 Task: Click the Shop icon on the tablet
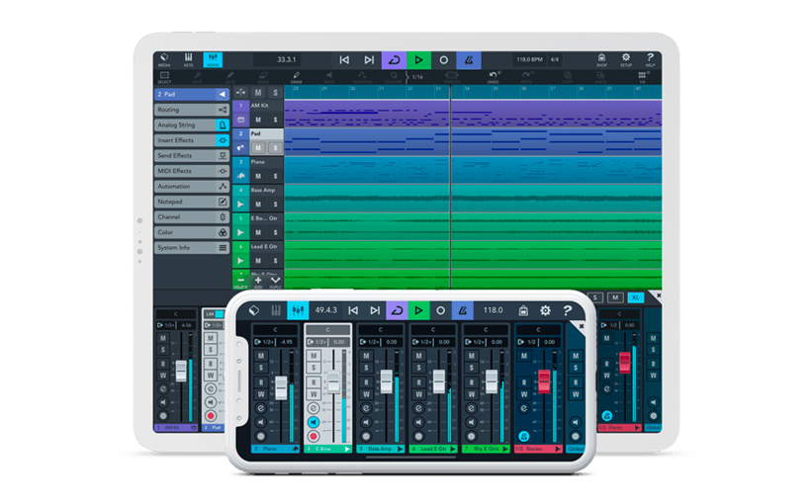(x=601, y=60)
